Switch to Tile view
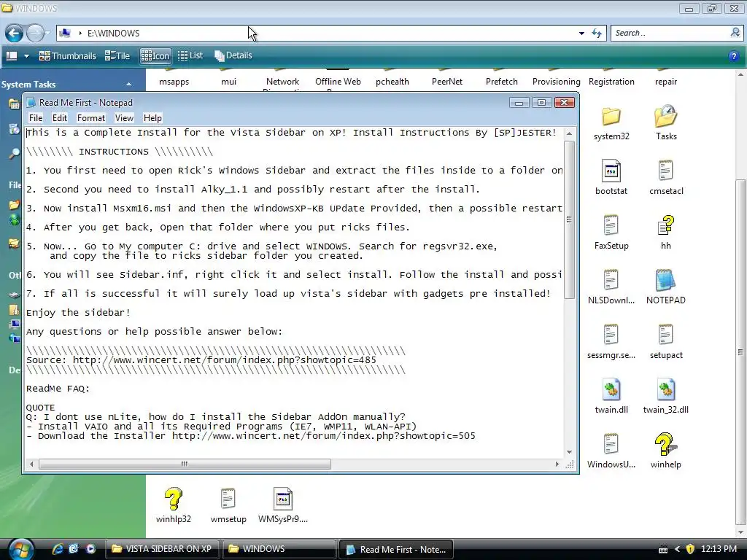Viewport: 747px width, 560px height. 117,55
